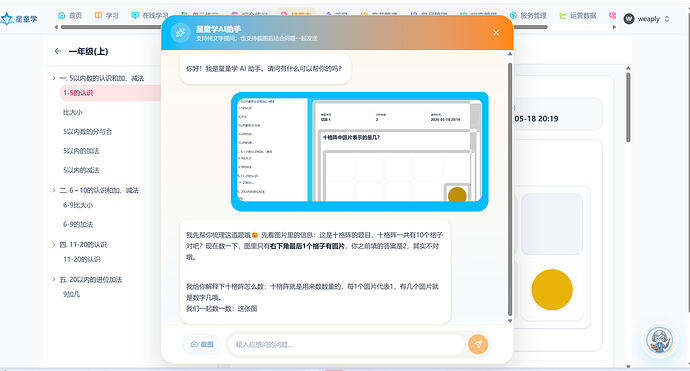
Task: Click the pink icon after 运营数据
Action: (x=612, y=15)
